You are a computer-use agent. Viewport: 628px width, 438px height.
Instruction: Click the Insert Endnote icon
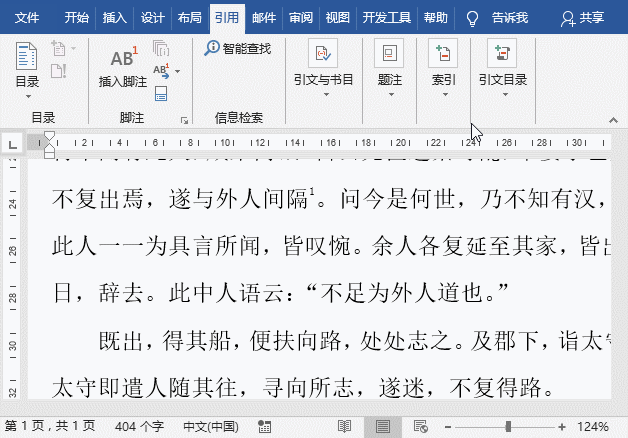[x=161, y=48]
